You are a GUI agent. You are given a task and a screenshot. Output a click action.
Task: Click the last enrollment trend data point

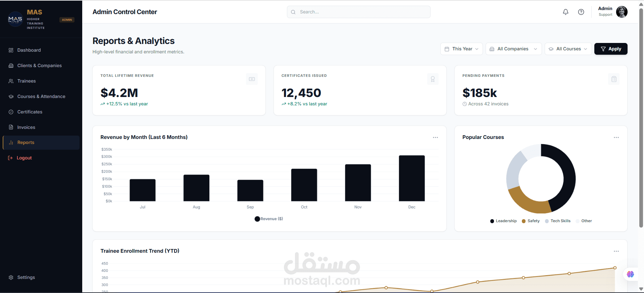(x=615, y=268)
